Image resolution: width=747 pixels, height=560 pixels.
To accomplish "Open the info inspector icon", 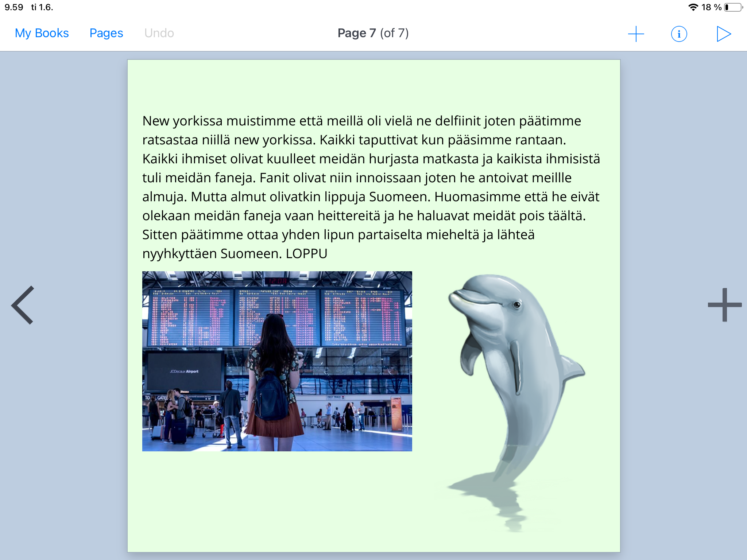I will [x=679, y=34].
